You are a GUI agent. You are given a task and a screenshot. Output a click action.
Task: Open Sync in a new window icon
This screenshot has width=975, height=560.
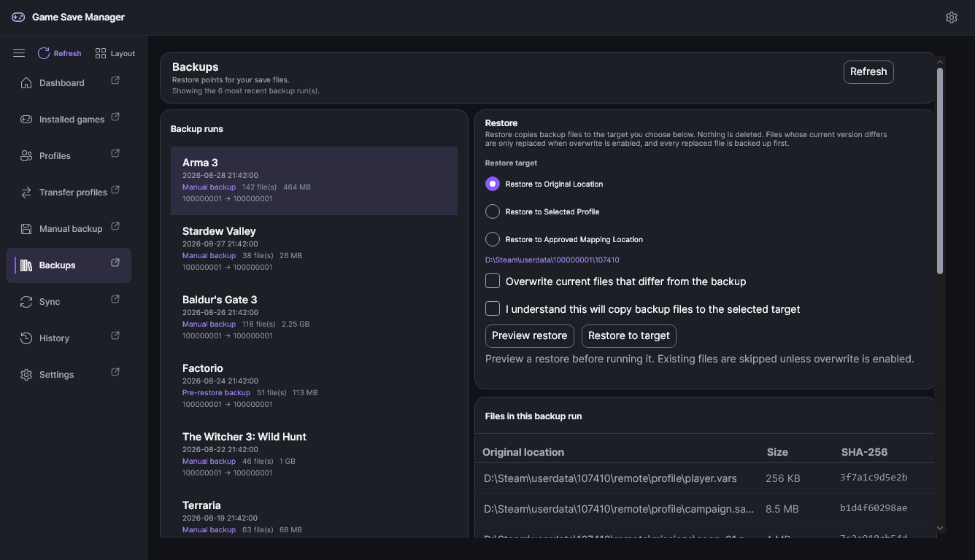point(115,300)
